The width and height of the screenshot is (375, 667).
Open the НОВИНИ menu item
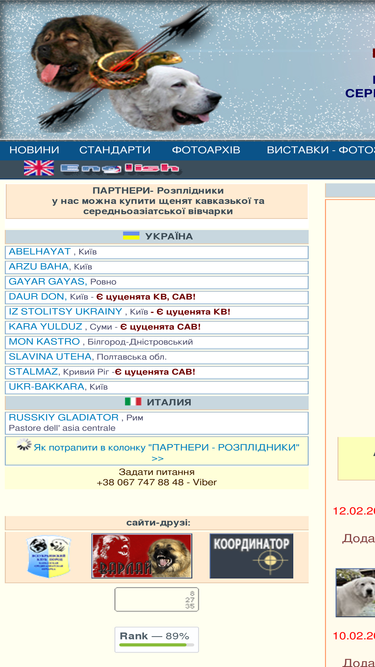pyautogui.click(x=34, y=150)
